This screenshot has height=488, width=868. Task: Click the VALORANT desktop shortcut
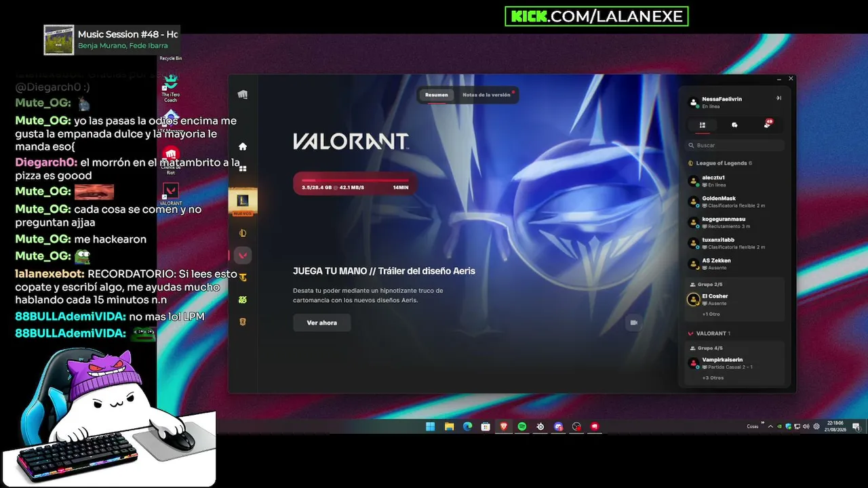coord(171,194)
